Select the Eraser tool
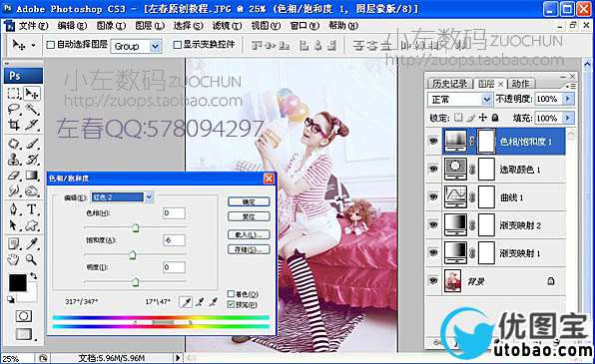This screenshot has height=364, width=595. (14, 176)
